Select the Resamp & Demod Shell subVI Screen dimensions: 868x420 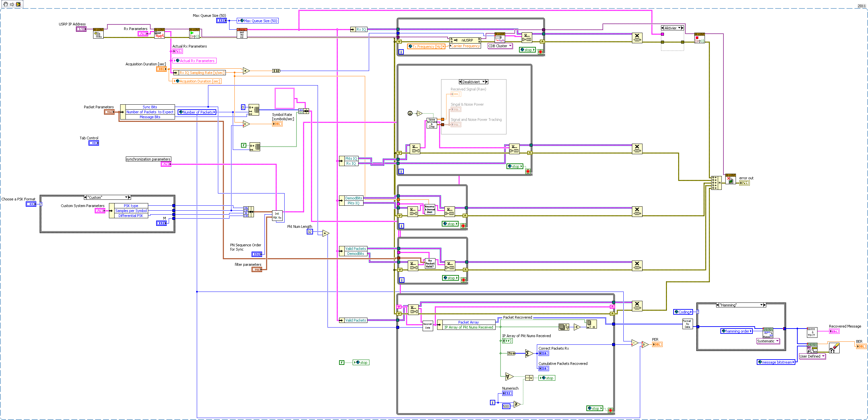[x=430, y=209]
